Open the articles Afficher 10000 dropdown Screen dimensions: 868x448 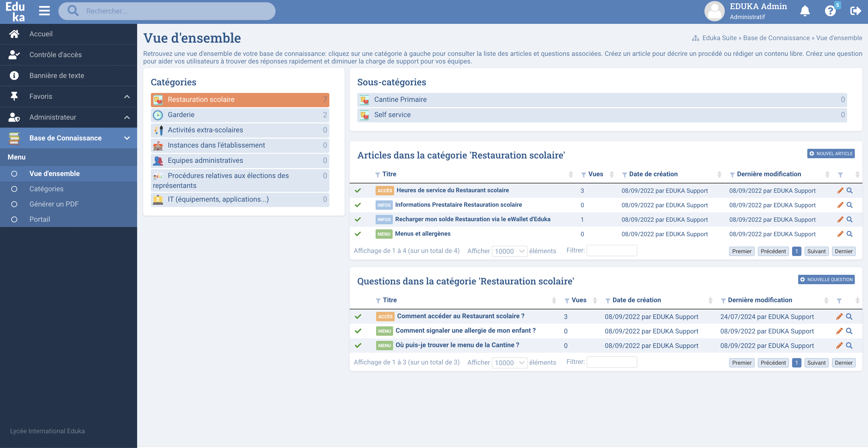tap(509, 251)
